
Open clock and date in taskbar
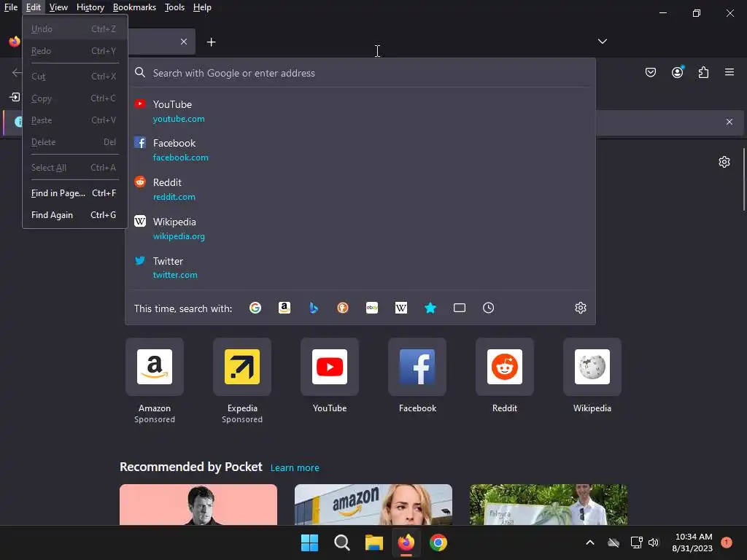point(692,542)
